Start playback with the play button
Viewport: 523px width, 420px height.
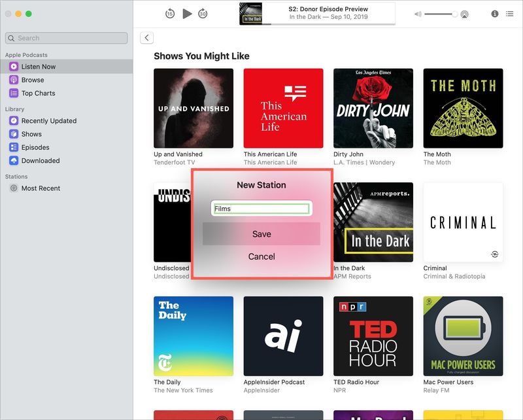pos(187,14)
